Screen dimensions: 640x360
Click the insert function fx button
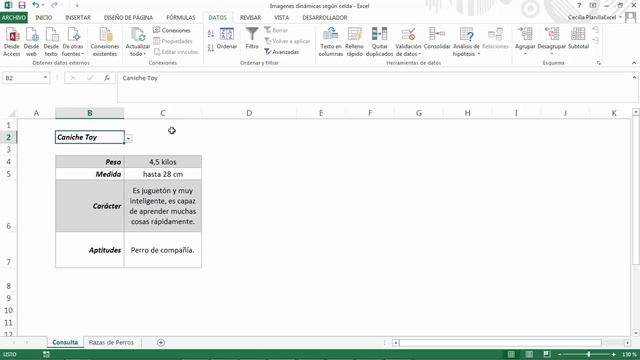(107, 78)
